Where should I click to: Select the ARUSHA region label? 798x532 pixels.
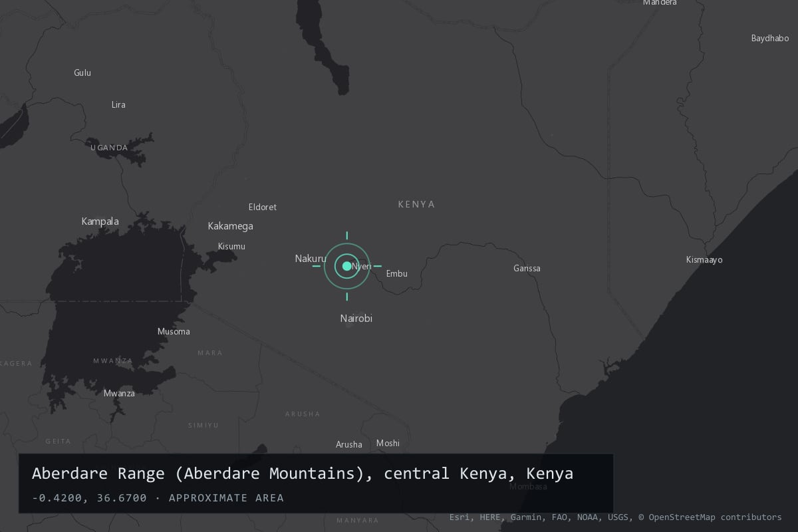(303, 414)
